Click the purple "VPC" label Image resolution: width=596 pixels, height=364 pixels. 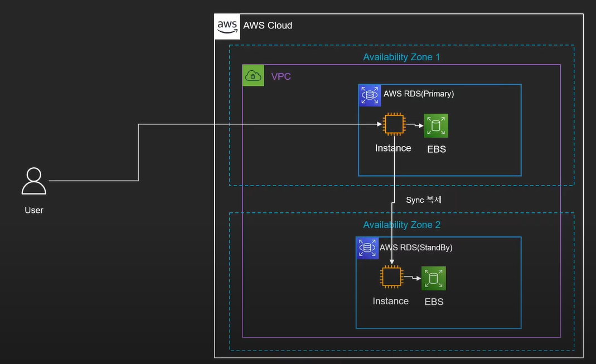click(281, 76)
